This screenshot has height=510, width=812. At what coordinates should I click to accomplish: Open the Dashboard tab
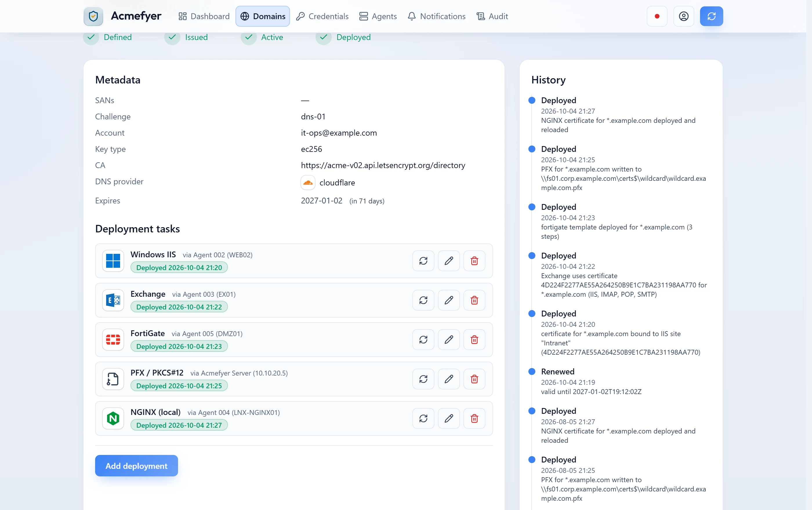tap(204, 16)
